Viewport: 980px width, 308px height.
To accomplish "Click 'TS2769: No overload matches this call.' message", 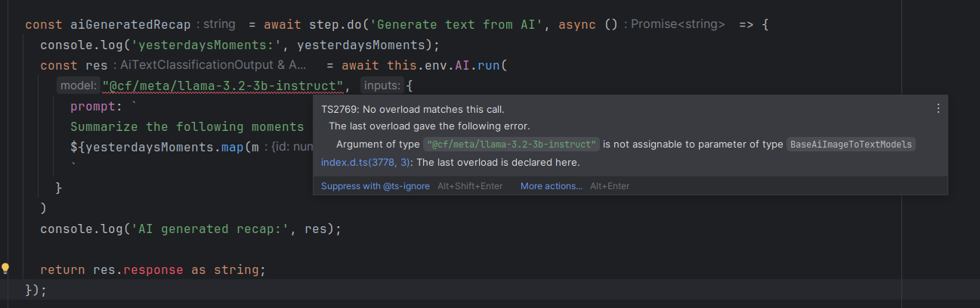I will tap(413, 109).
